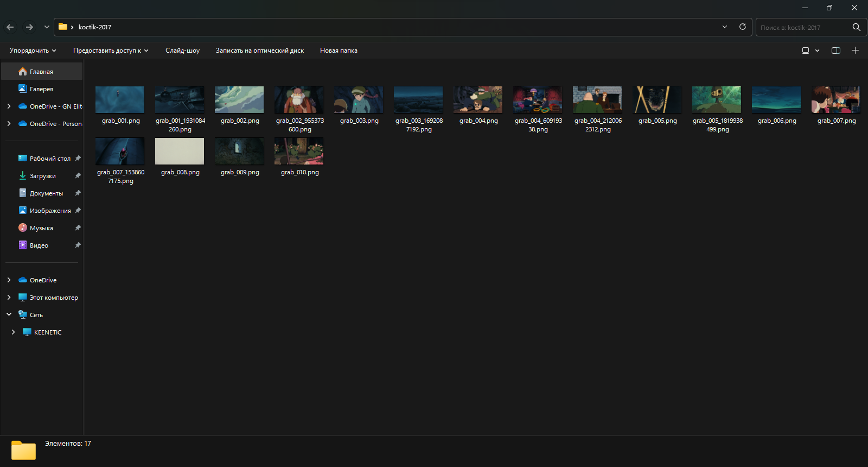
Task: Click the folder icon in address bar
Action: point(63,27)
